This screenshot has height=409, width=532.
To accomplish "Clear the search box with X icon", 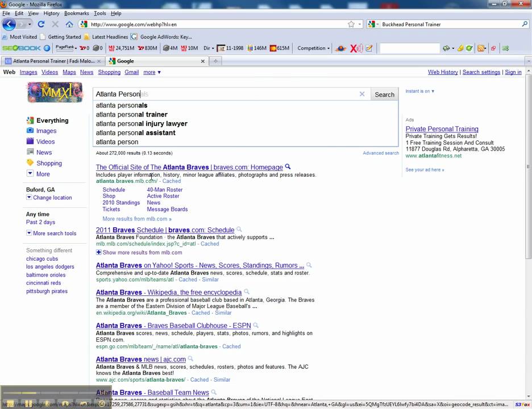I will click(362, 94).
